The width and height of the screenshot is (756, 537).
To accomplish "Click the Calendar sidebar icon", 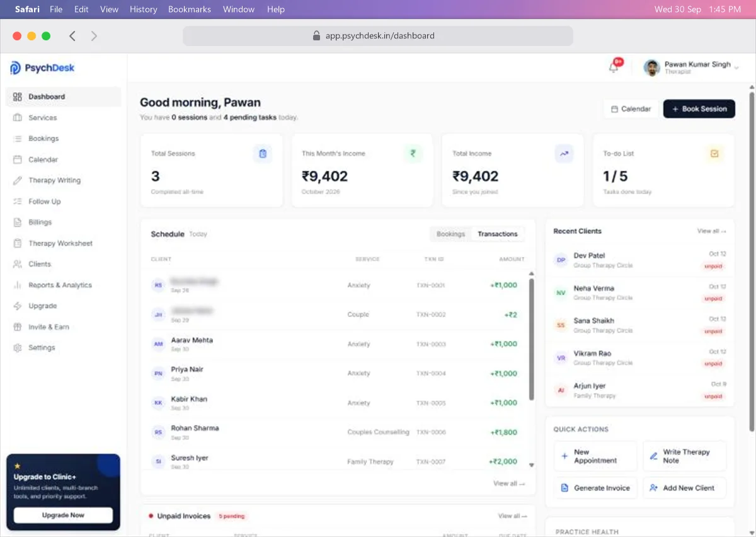I will [x=17, y=159].
